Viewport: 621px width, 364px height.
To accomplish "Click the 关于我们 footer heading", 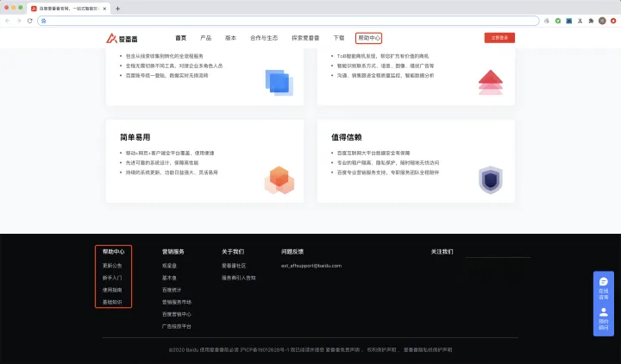I will pos(233,252).
